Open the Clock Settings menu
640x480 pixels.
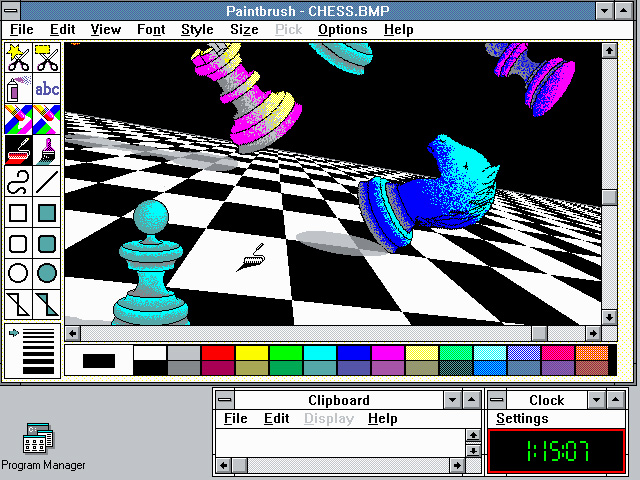click(x=522, y=418)
